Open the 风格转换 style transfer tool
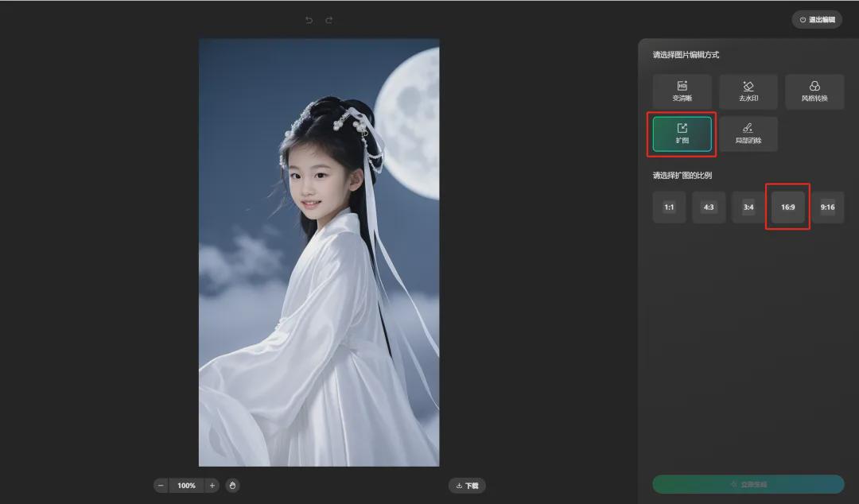Viewport: 859px width, 504px height. pos(814,91)
